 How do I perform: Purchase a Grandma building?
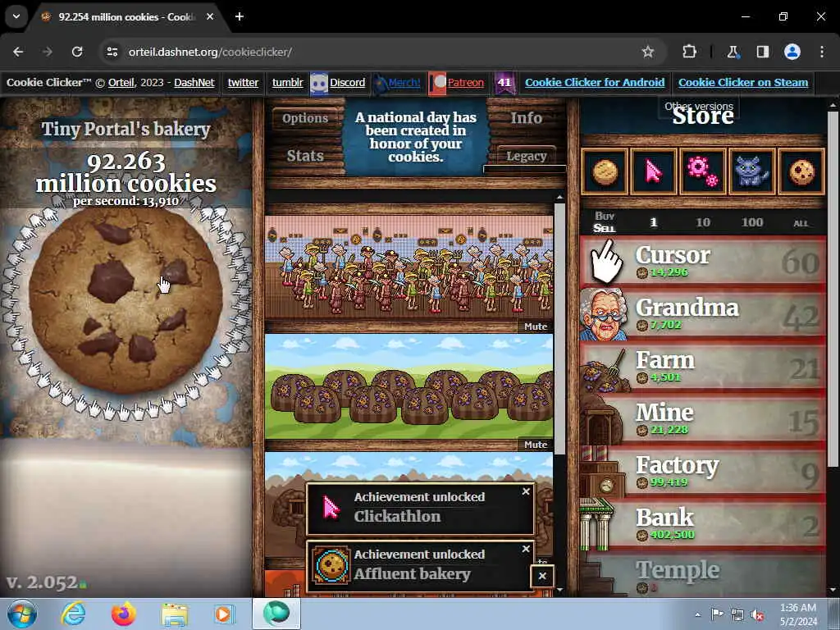click(x=703, y=314)
